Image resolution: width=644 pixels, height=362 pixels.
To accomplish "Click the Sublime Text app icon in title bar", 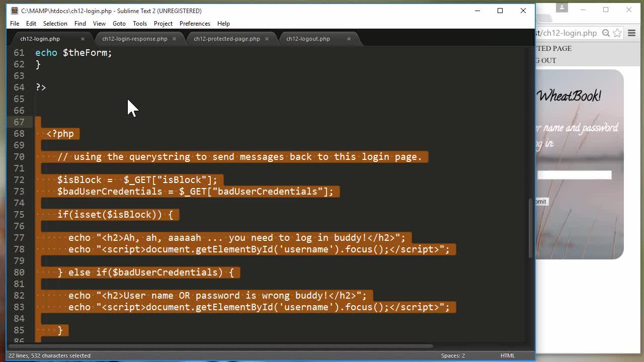I will pyautogui.click(x=15, y=11).
